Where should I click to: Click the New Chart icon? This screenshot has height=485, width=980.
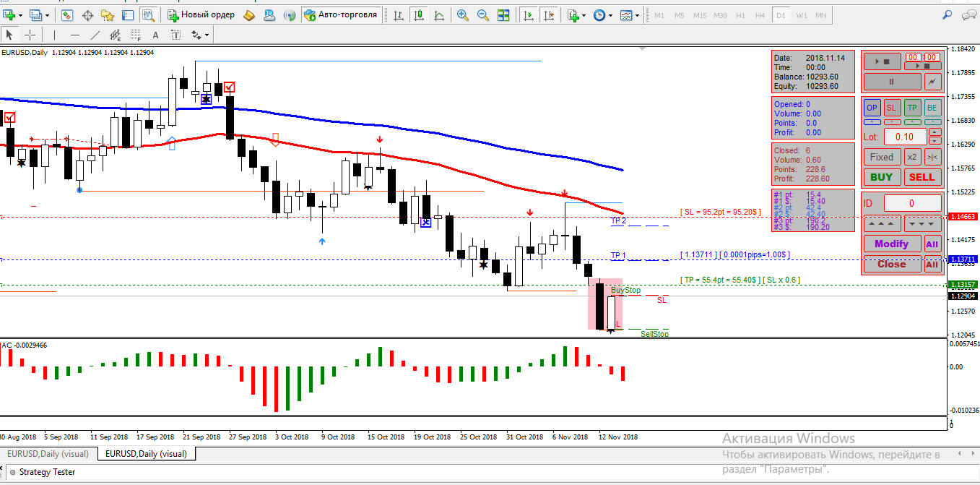[9, 14]
